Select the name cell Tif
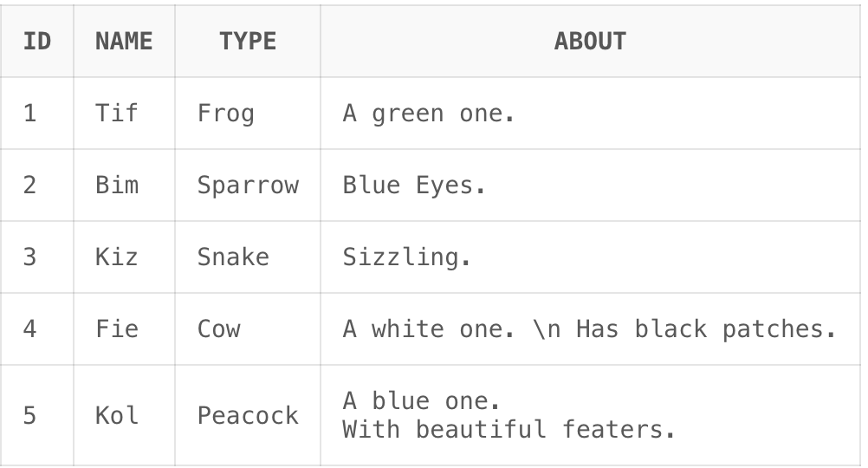The image size is (868, 468). [x=117, y=113]
